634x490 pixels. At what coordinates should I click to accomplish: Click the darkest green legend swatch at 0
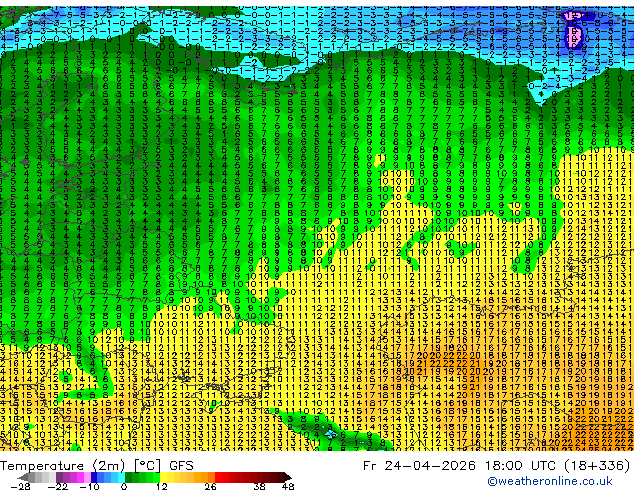coord(128,477)
